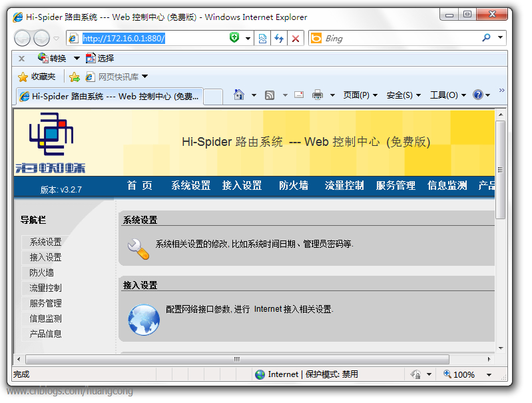Screen dimensions: 532x403
Task: Open a new blank tab
Action: (x=214, y=97)
